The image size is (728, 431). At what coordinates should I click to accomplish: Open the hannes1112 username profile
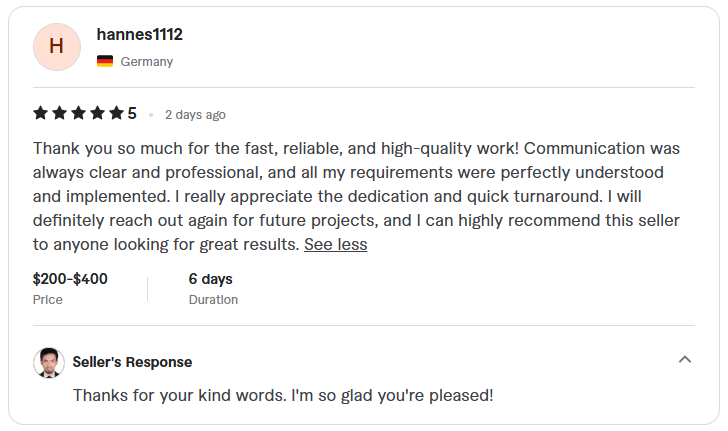click(x=139, y=35)
